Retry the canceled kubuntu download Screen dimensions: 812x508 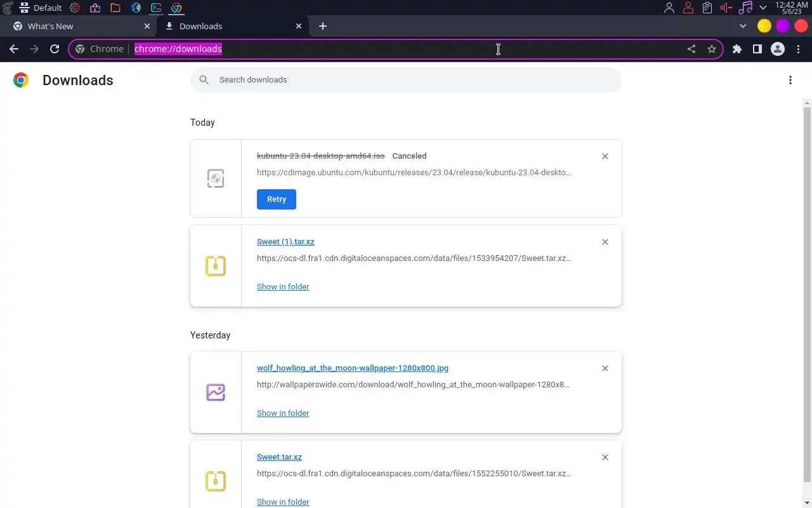coord(277,199)
